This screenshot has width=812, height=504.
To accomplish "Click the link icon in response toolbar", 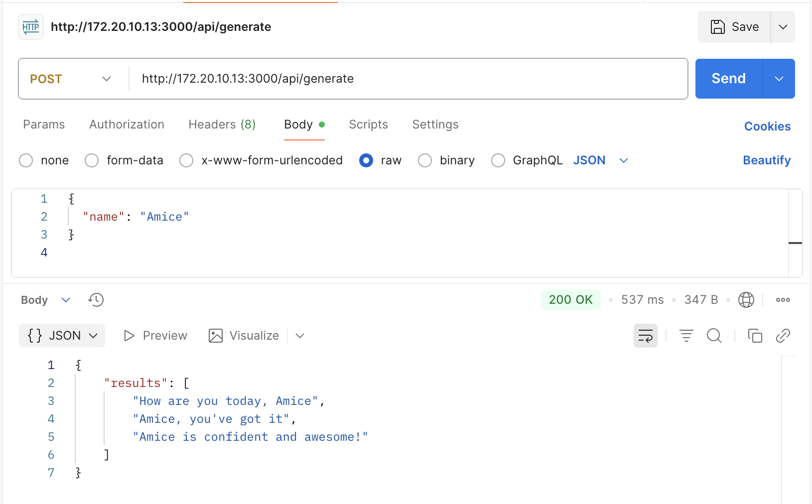I will click(783, 336).
